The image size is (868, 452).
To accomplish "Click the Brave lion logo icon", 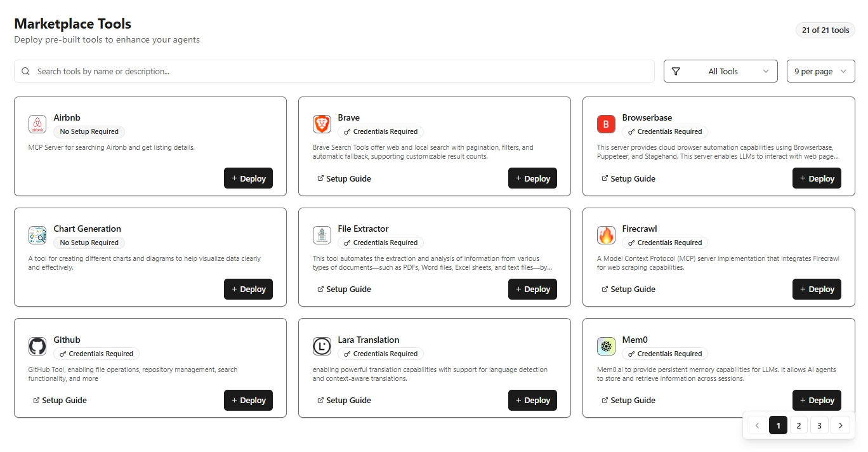I will [x=322, y=124].
